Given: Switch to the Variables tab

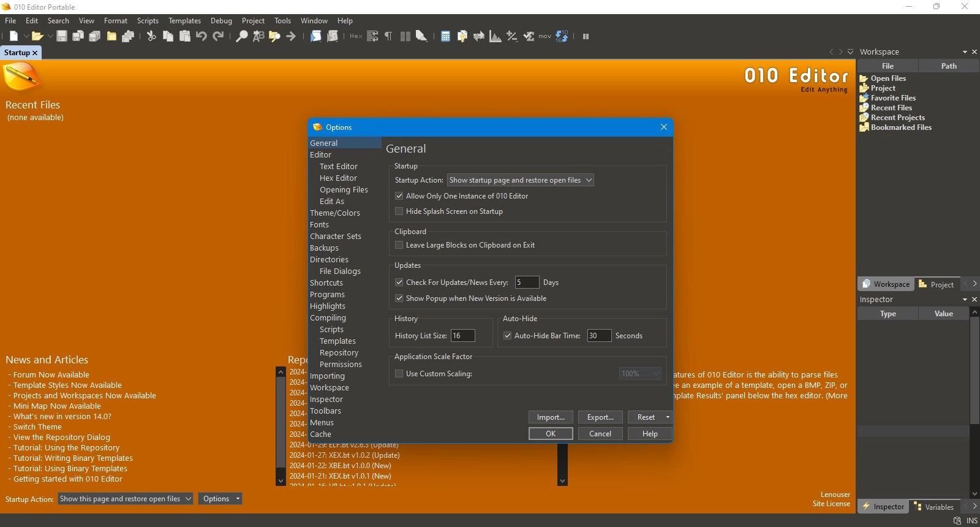Looking at the screenshot, I should (x=934, y=507).
